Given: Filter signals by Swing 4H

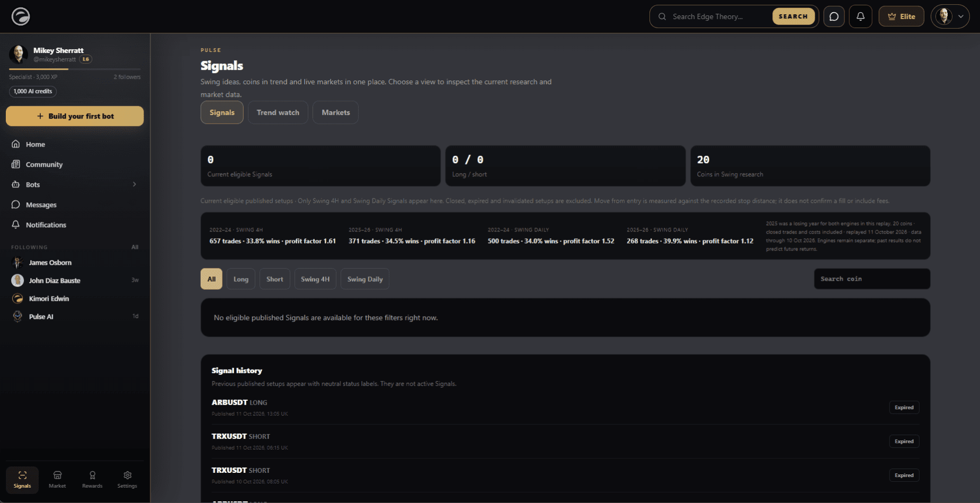Looking at the screenshot, I should [x=315, y=279].
